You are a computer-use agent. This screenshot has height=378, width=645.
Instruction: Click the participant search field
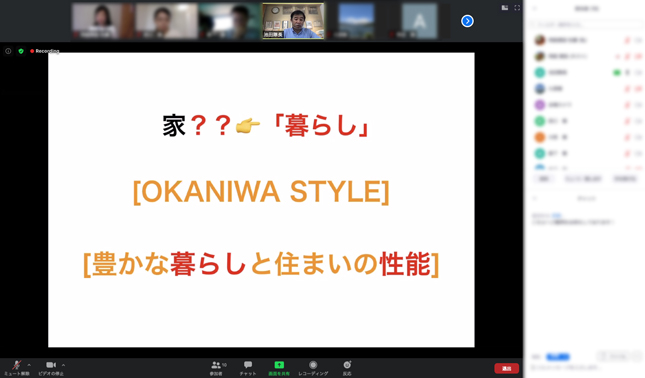(586, 25)
